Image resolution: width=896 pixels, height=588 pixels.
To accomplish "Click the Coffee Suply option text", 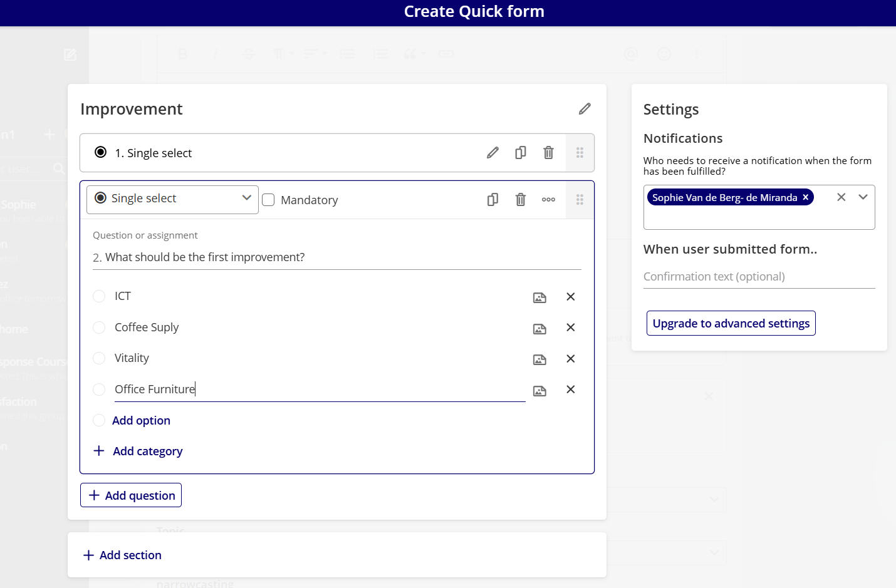I will [x=147, y=328].
